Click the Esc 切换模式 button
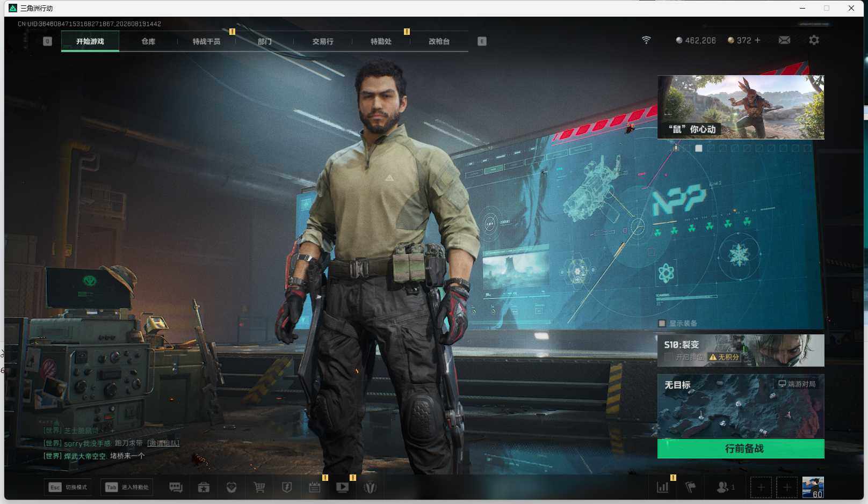 click(68, 487)
